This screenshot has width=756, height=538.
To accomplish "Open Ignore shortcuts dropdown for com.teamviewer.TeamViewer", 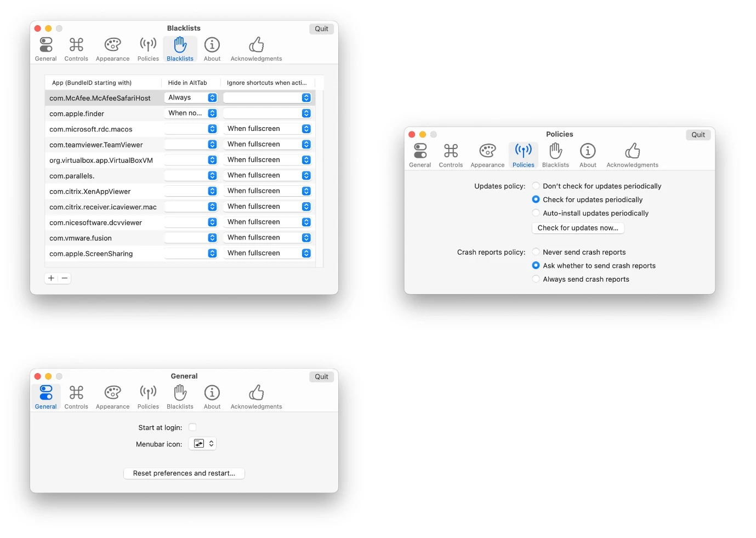I will (x=267, y=144).
